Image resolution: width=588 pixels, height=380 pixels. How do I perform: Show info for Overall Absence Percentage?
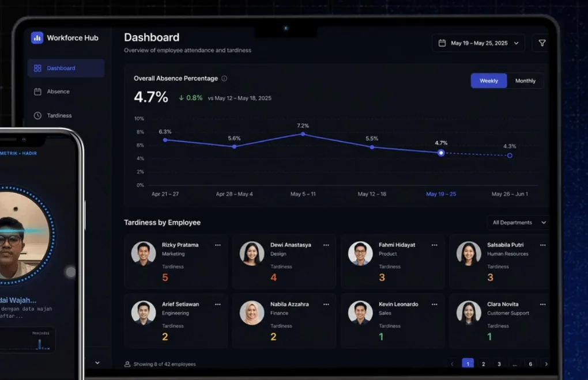click(224, 78)
